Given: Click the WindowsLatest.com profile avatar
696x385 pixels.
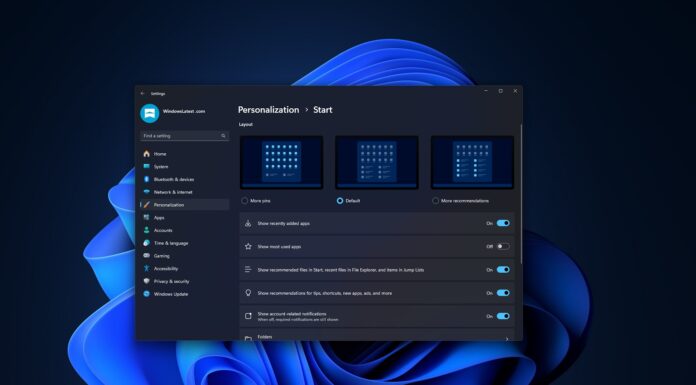Looking at the screenshot, I should 150,113.
